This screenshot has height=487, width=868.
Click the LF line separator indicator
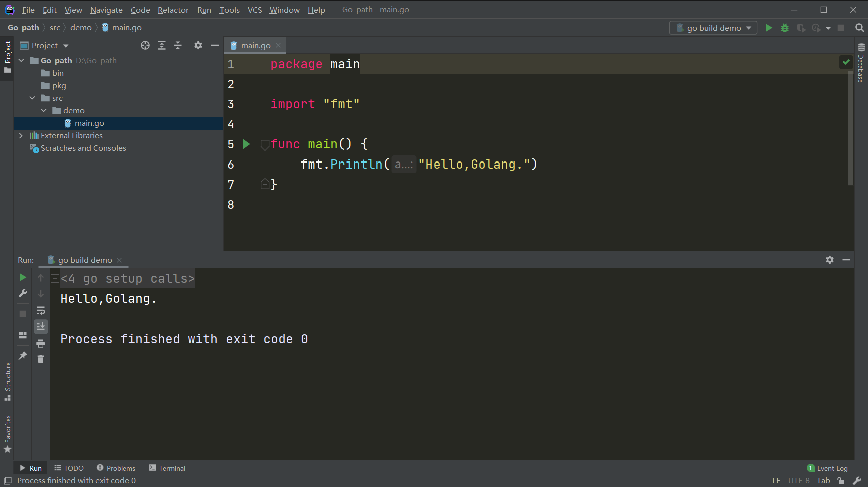pos(776,480)
